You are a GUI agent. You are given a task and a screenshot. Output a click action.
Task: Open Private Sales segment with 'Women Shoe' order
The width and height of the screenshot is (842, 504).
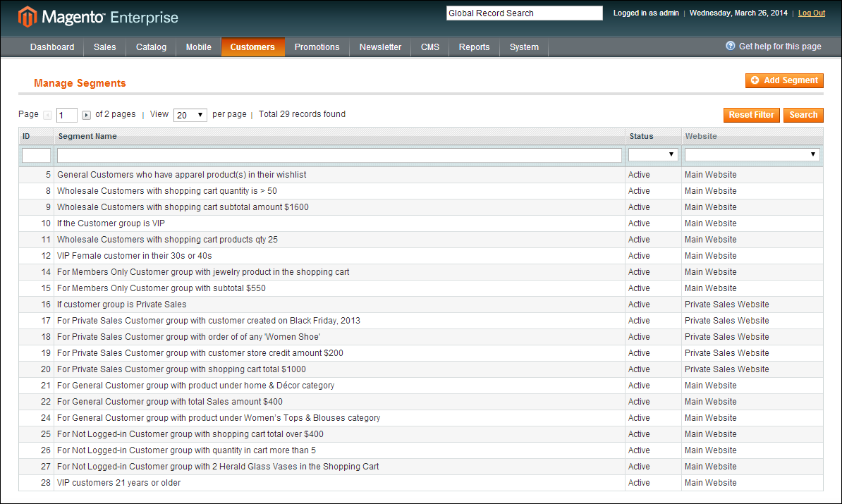420,336
